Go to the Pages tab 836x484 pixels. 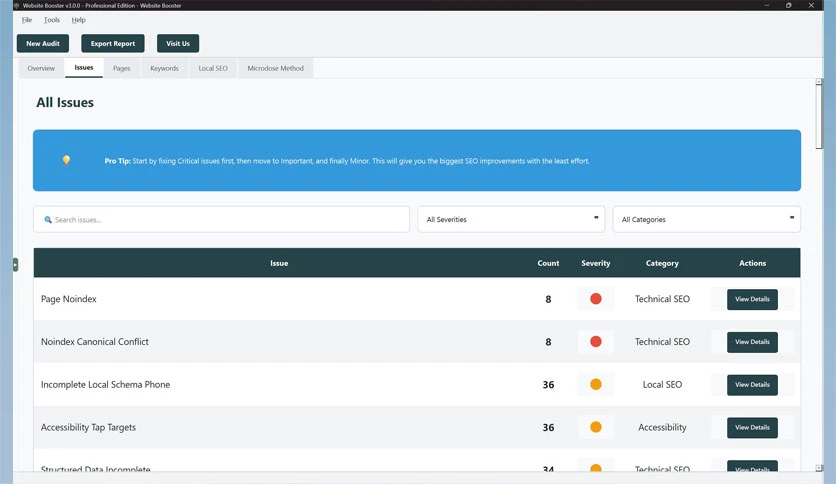(x=122, y=68)
